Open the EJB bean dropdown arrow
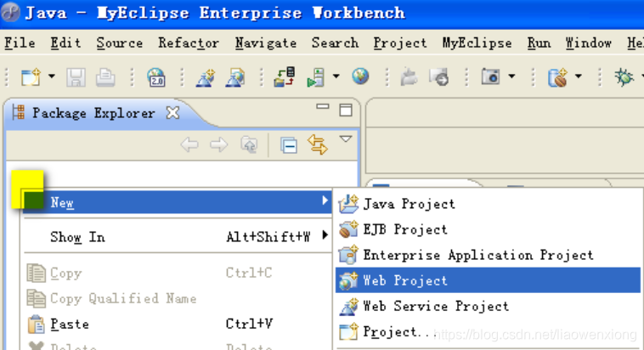The height and width of the screenshot is (350, 644). pos(578,76)
